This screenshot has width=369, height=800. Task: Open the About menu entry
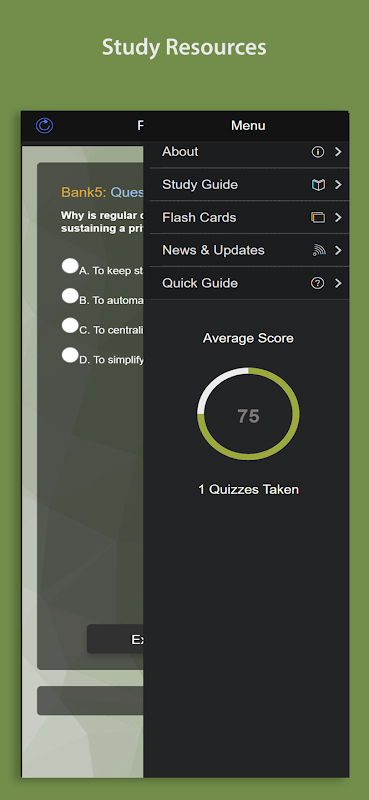[250, 152]
